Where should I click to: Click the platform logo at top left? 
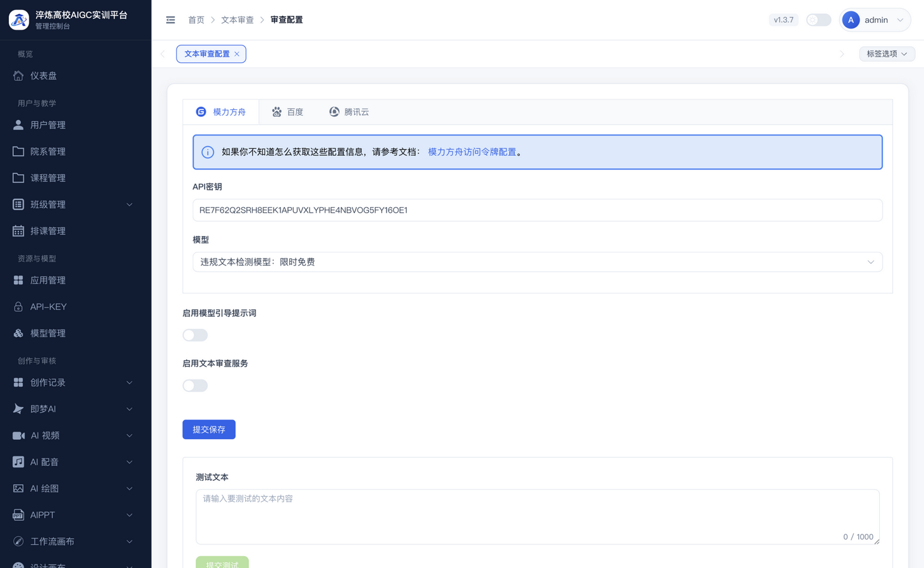[19, 20]
